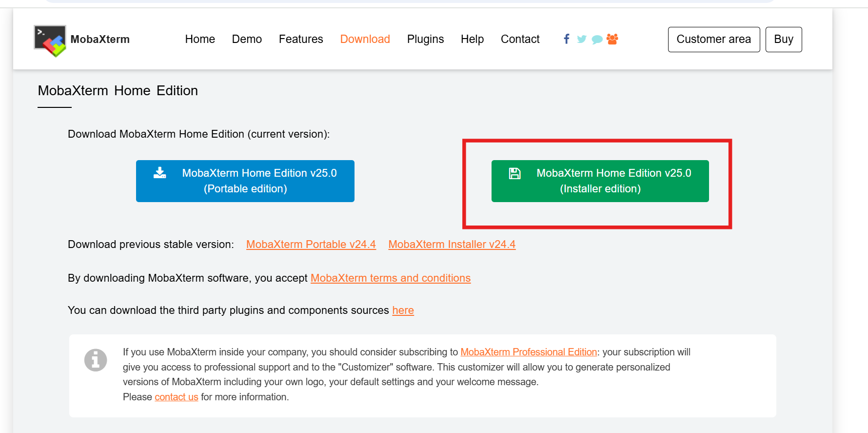Click the download arrow icon on Portable button
The height and width of the screenshot is (433, 868).
pyautogui.click(x=160, y=173)
